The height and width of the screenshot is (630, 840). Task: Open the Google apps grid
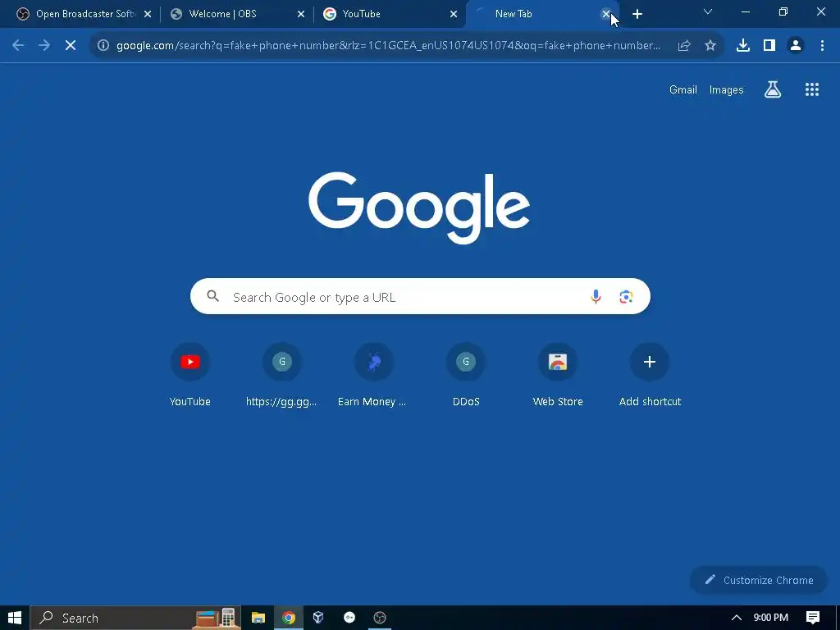(x=811, y=89)
